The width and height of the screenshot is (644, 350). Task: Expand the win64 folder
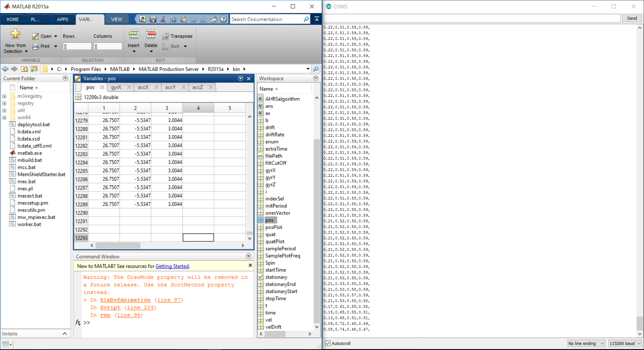4,117
